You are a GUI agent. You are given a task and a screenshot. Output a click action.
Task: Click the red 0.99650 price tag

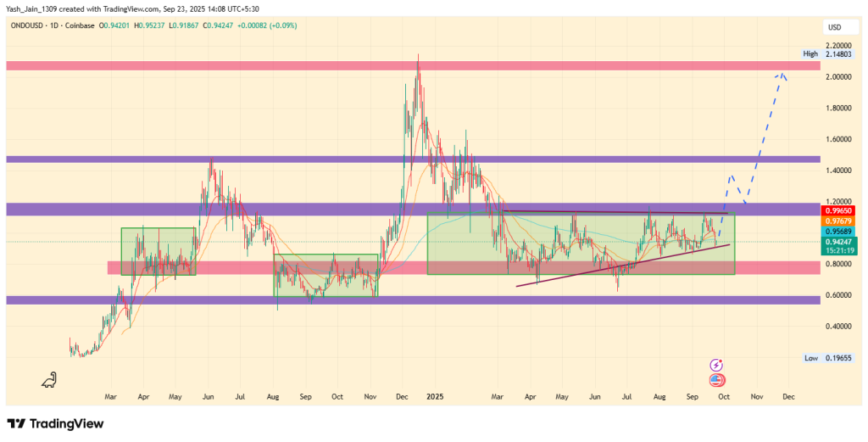838,210
